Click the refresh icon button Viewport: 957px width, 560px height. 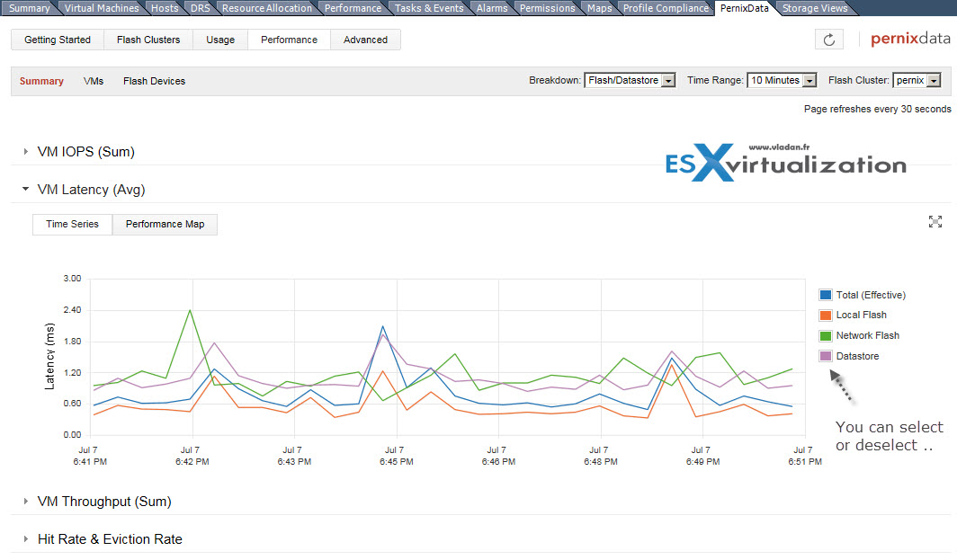tap(829, 40)
